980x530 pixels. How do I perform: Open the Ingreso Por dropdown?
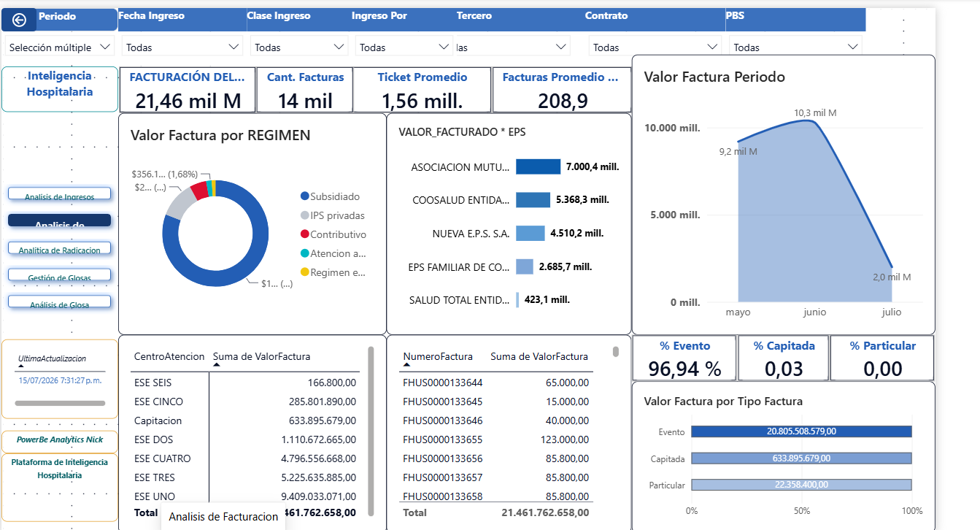tap(404, 47)
